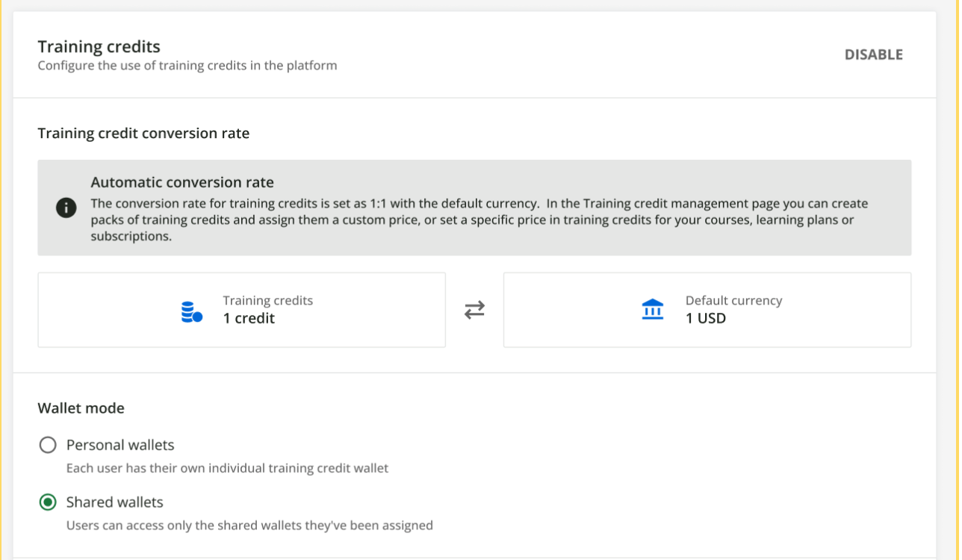The height and width of the screenshot is (560, 962).
Task: Click the "Users can access only" description
Action: [249, 526]
